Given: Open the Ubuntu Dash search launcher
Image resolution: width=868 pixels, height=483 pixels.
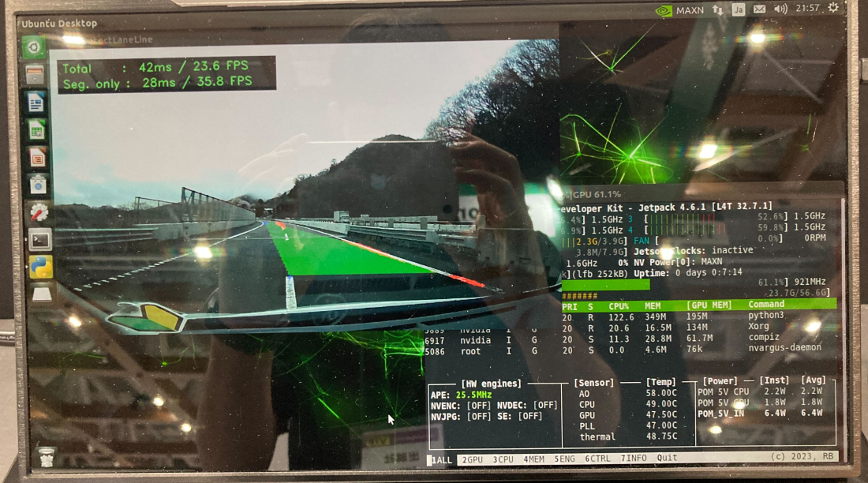Looking at the screenshot, I should (x=34, y=47).
